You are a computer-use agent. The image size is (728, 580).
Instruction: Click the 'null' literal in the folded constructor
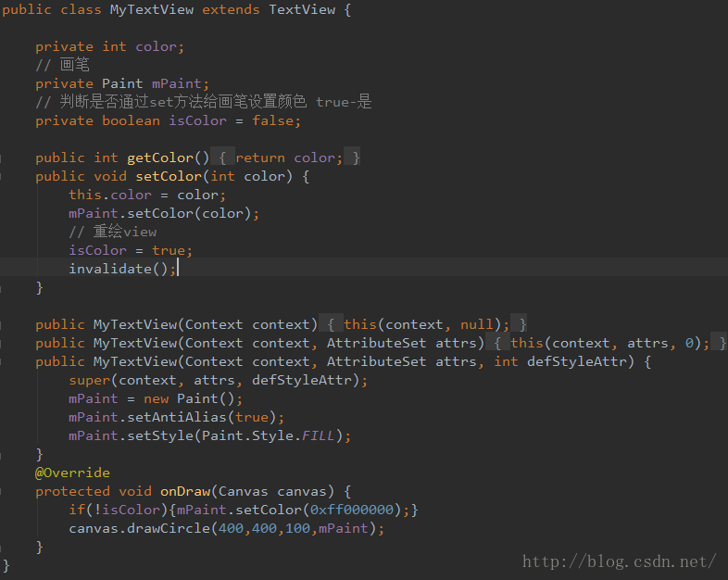(477, 324)
